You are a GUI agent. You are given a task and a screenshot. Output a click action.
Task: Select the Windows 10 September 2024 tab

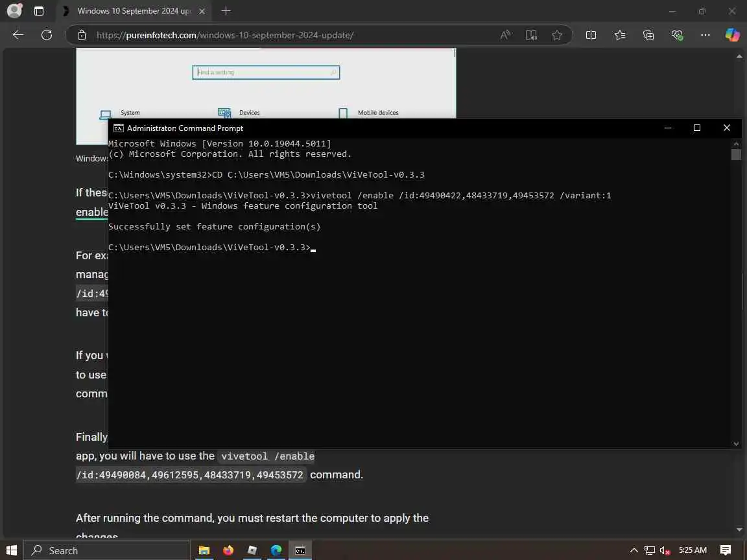point(134,11)
